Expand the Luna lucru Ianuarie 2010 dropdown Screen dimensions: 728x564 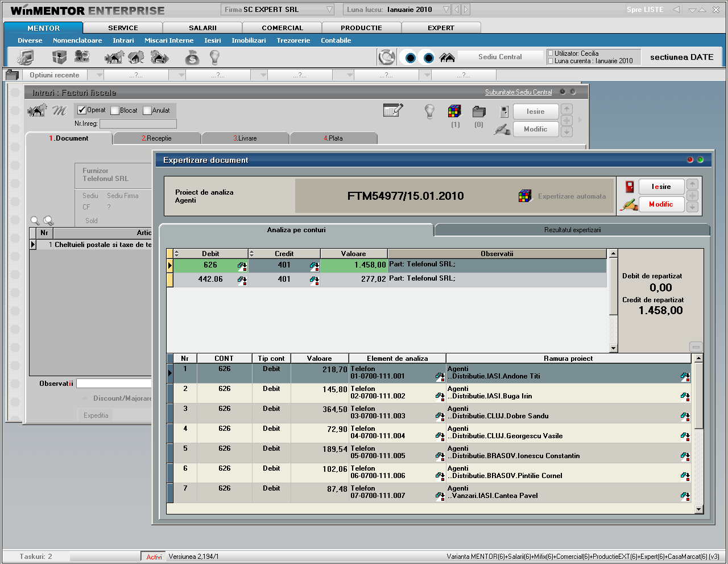(446, 10)
